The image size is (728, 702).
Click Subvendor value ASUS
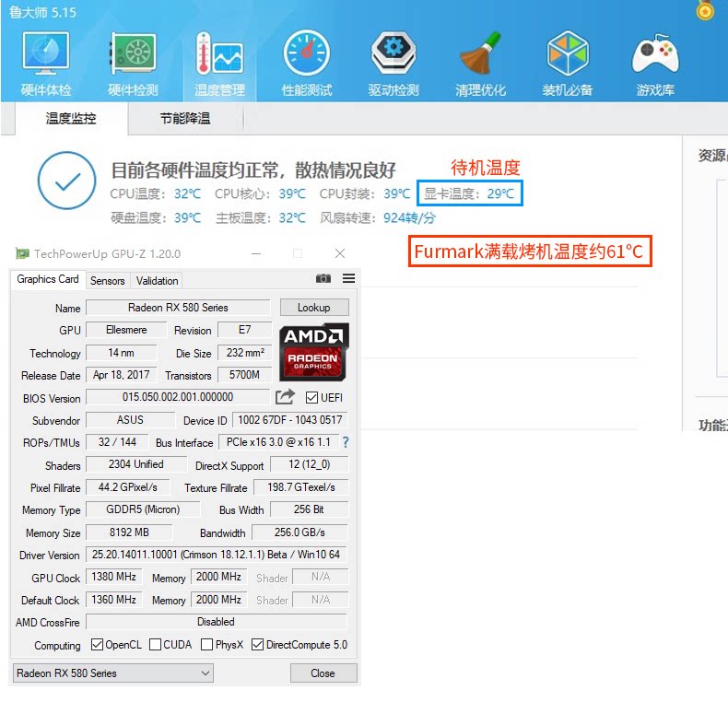point(131,420)
